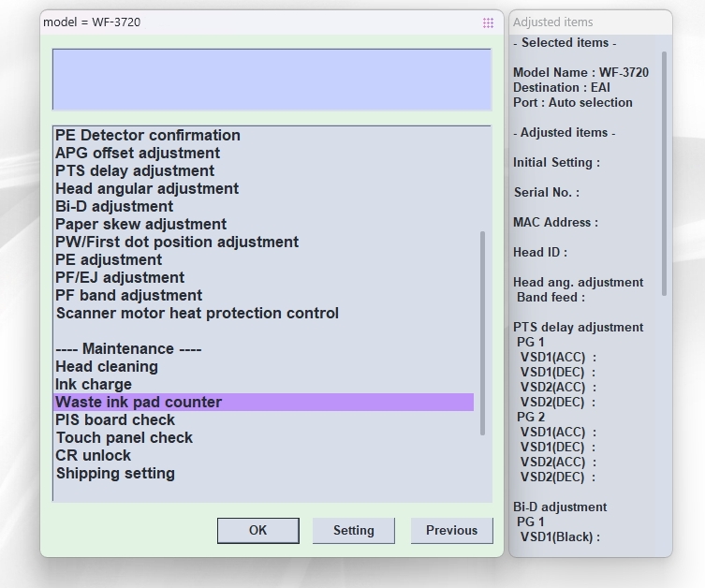Click the grid dots icon in title bar
705x588 pixels.
[488, 22]
